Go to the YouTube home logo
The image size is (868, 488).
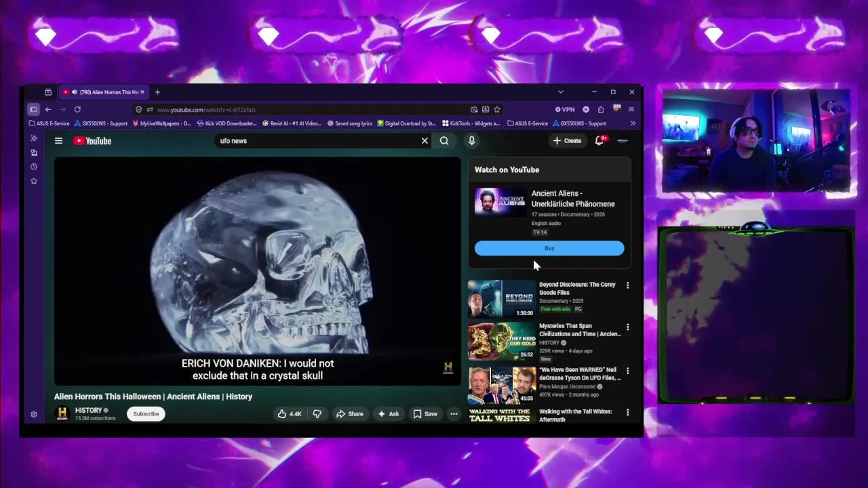pos(92,141)
